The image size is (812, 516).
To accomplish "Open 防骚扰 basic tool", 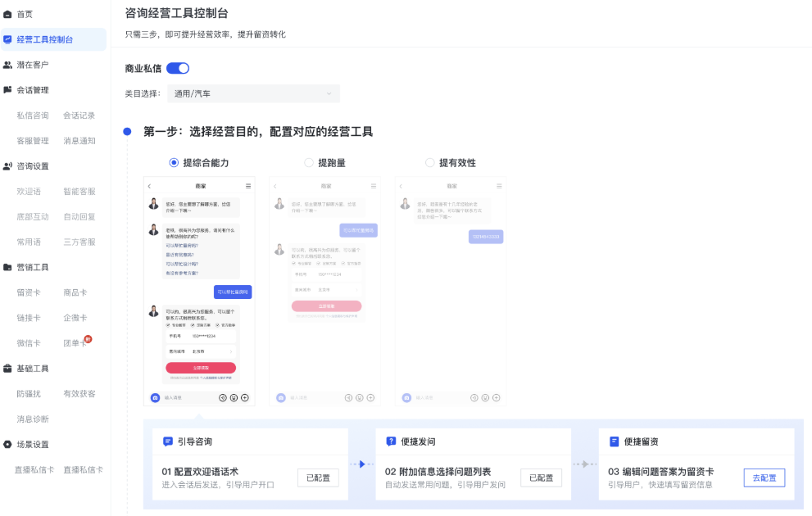I will (x=29, y=394).
